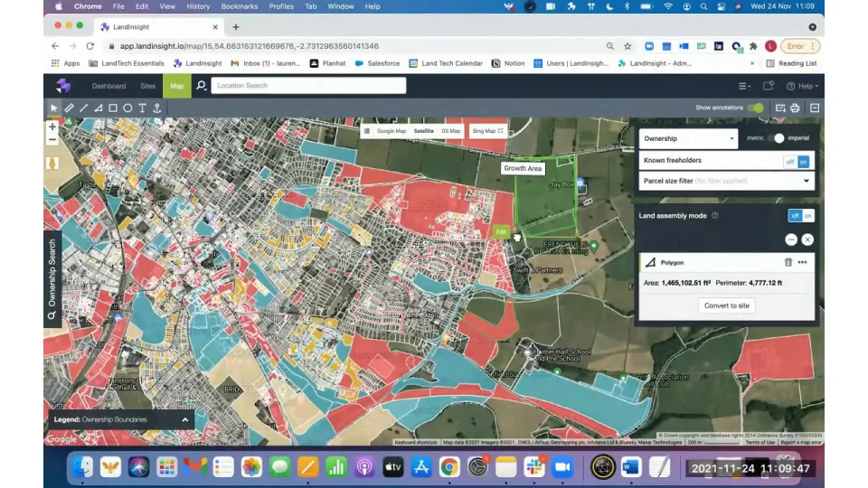This screenshot has width=868, height=488.
Task: Switch the metric/imperial units toggle
Action: click(778, 138)
